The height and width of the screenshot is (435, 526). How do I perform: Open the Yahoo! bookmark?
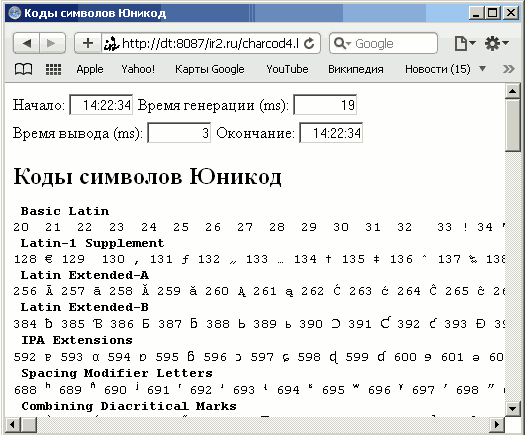click(138, 69)
